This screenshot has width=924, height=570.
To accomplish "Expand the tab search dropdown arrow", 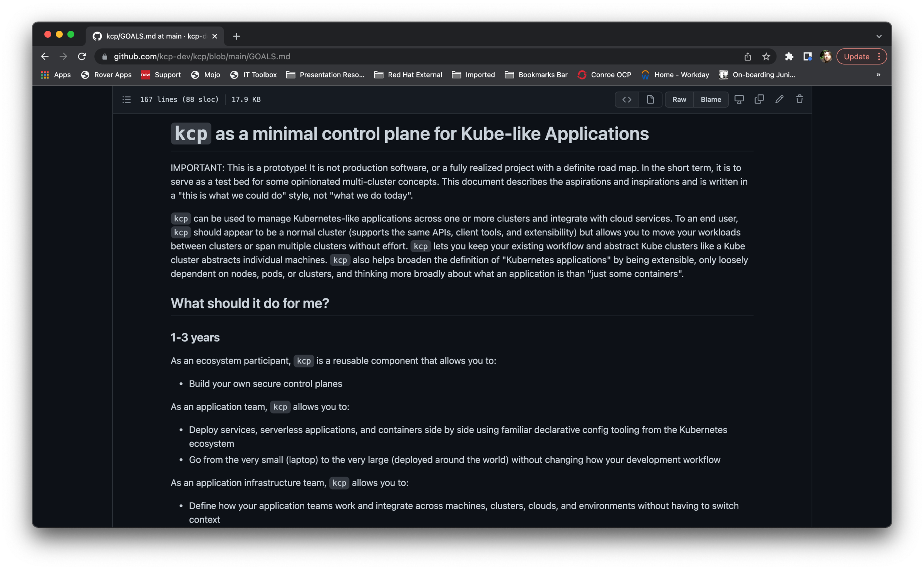I will (x=879, y=36).
